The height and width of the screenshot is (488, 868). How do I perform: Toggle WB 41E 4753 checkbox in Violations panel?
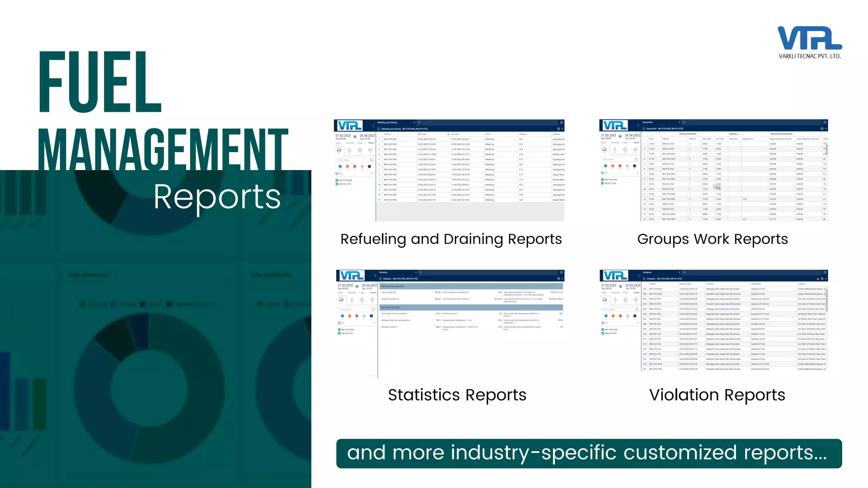click(603, 333)
